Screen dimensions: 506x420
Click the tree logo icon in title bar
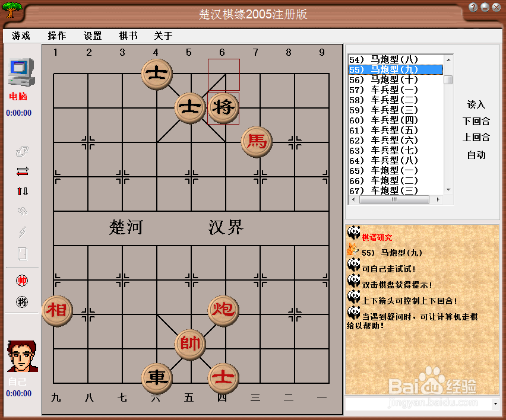click(x=12, y=9)
